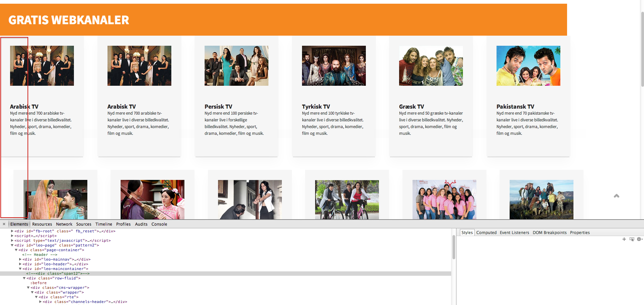Click the thumbnail of hikers on mountain

tap(542, 199)
